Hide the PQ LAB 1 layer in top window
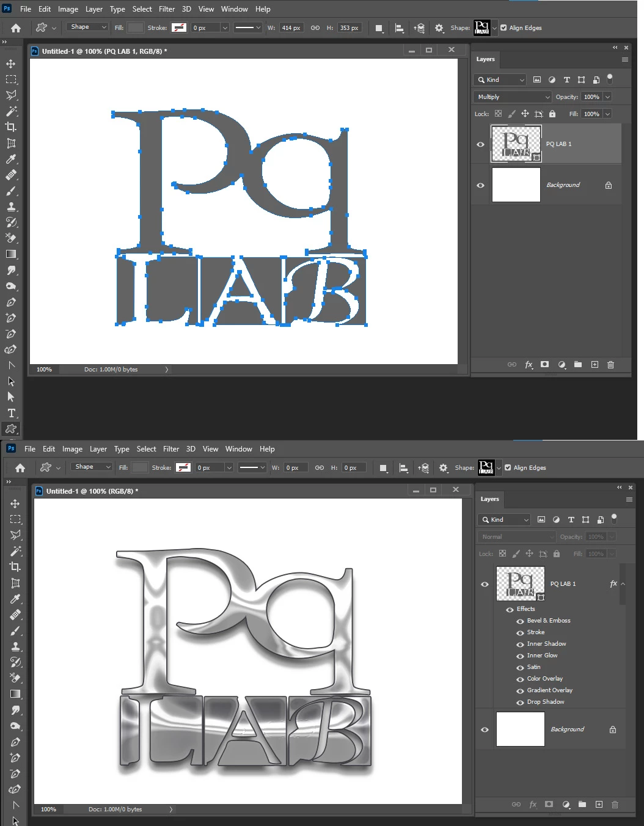Image resolution: width=644 pixels, height=826 pixels. coord(480,144)
